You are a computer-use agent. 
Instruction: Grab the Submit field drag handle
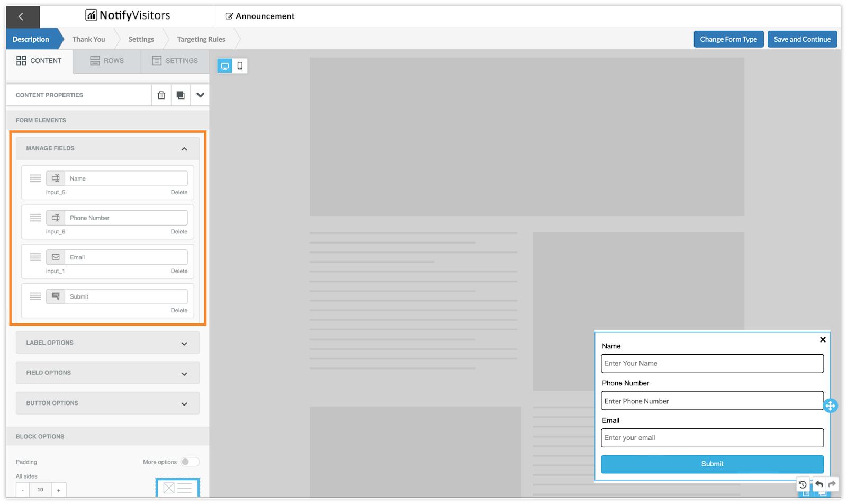pyautogui.click(x=35, y=296)
